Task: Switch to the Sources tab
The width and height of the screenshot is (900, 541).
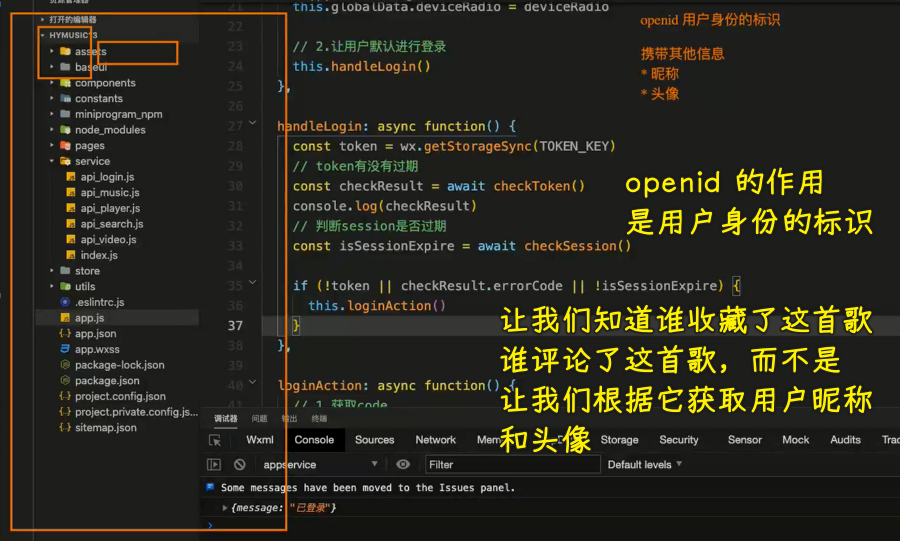Action: (374, 440)
